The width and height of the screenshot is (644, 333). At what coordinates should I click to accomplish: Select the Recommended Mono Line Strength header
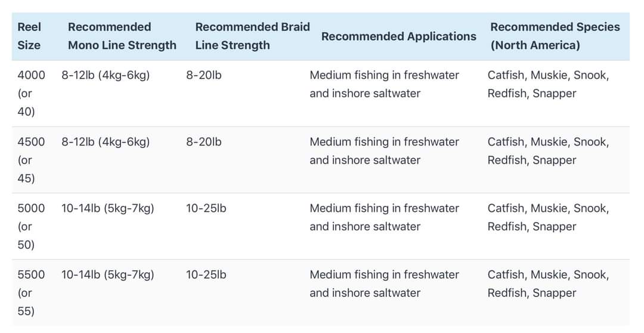click(122, 36)
